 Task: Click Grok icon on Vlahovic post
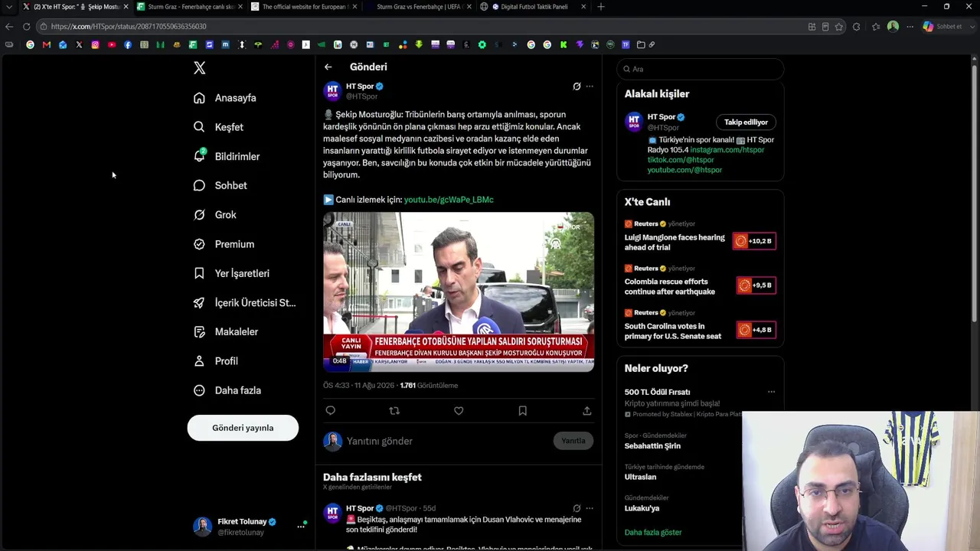[x=577, y=508]
